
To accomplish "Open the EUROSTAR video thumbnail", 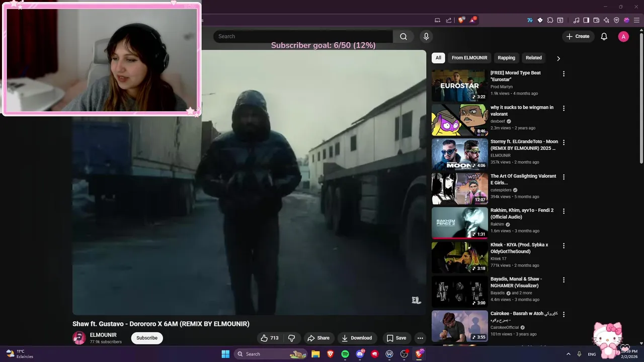I will (460, 85).
